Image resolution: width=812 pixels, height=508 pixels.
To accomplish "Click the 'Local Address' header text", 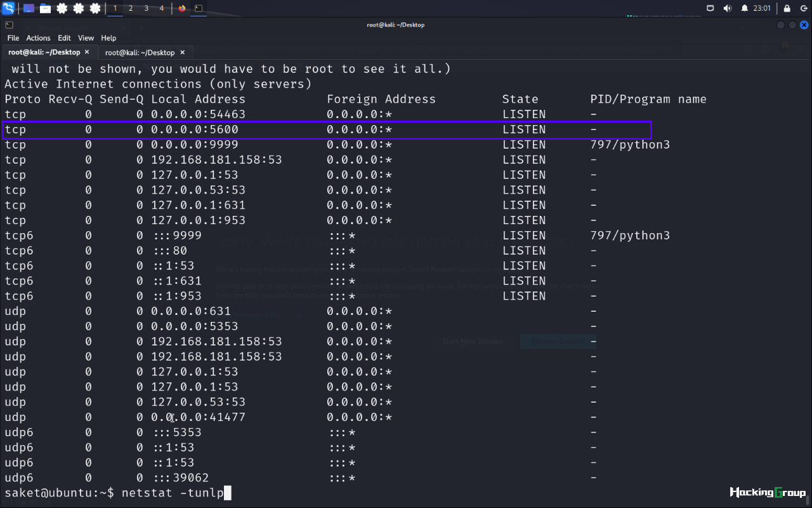I will [198, 99].
